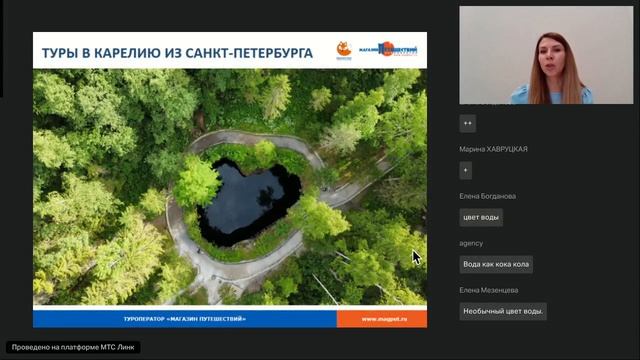Click the "+" message under Марина ХАВРУЦКАЯ
Image resolution: width=640 pixels, height=360 pixels.
(x=466, y=171)
